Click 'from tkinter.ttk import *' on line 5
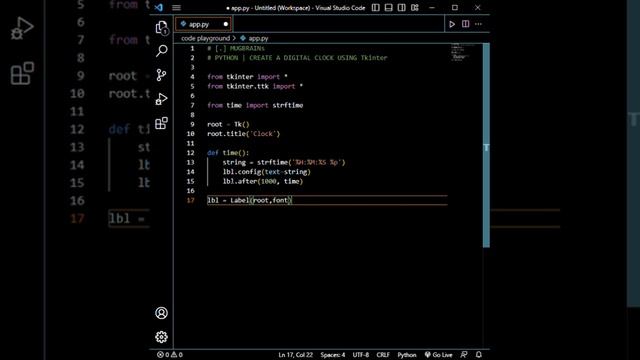Viewport: 640px width, 360px height. 255,86
